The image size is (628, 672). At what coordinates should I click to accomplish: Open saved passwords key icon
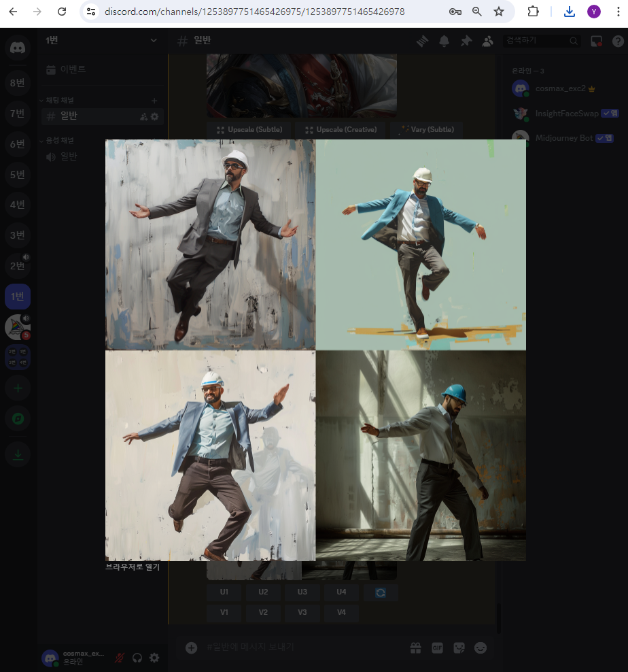455,12
